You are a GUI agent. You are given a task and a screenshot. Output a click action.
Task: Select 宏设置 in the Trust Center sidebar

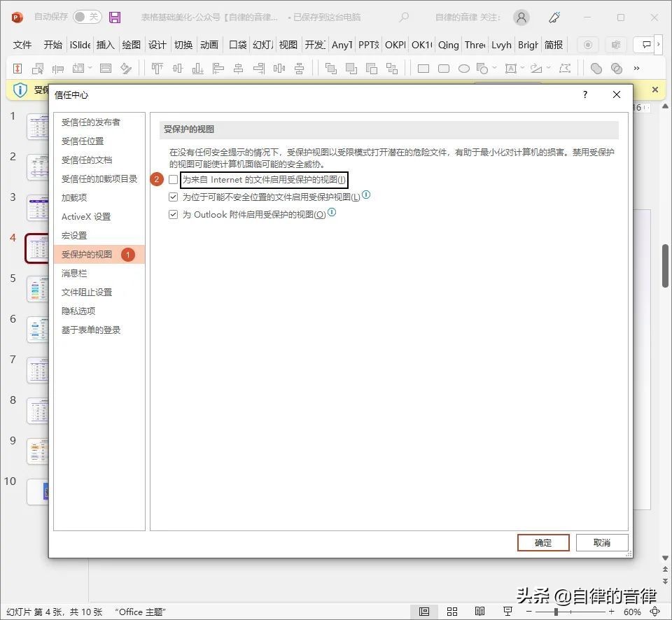tap(74, 235)
